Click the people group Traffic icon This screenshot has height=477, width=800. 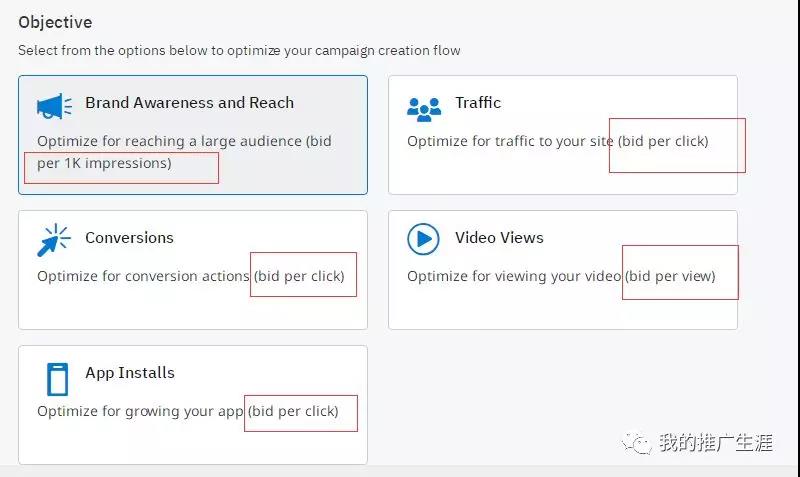[424, 106]
